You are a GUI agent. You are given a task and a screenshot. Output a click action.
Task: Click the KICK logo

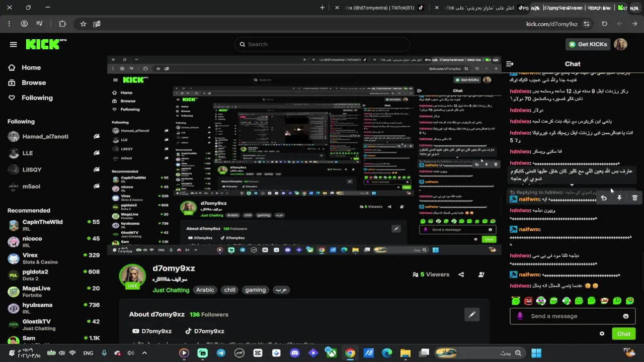coord(45,44)
